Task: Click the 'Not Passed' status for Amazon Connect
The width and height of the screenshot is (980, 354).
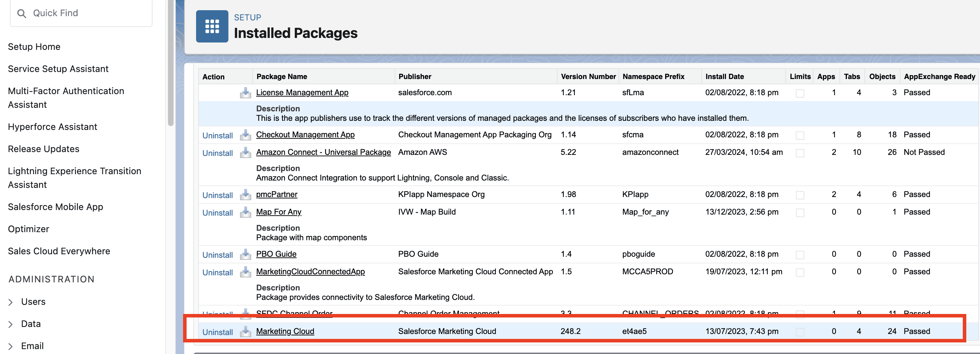Action: (924, 152)
